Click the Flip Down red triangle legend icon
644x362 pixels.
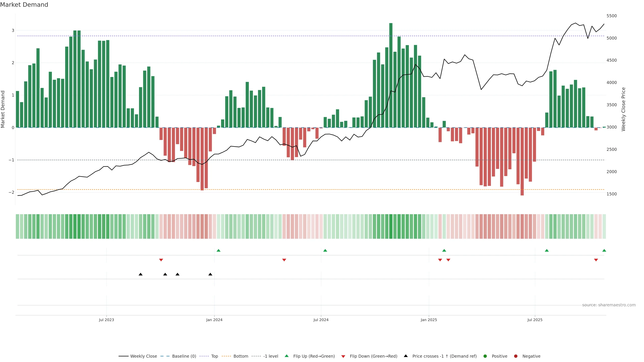[x=343, y=356]
